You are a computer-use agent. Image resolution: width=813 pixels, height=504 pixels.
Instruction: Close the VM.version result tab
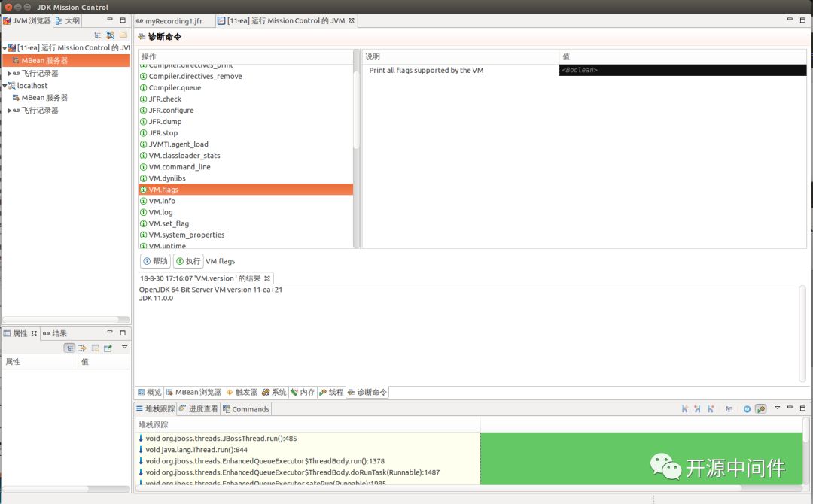[267, 278]
